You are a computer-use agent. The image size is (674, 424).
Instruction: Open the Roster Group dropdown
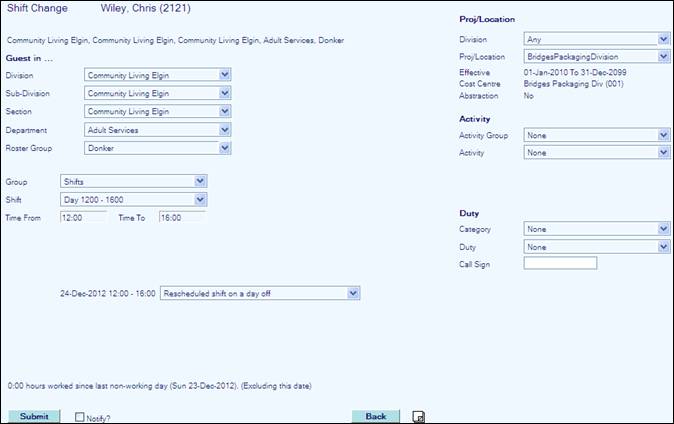(x=158, y=148)
